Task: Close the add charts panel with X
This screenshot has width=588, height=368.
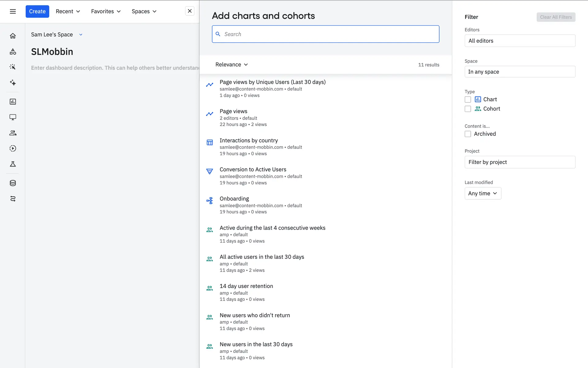Action: coord(190,11)
